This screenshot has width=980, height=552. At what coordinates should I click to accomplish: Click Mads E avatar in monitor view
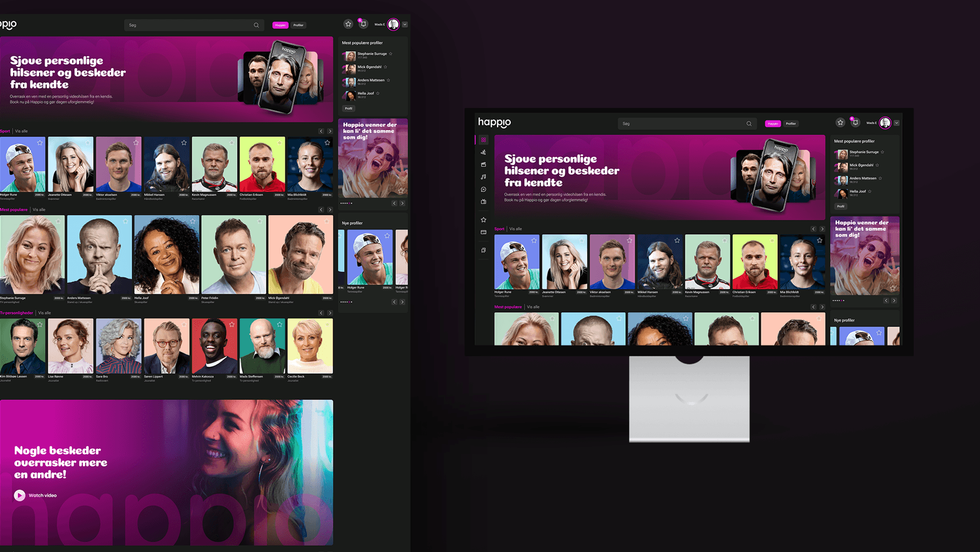885,123
